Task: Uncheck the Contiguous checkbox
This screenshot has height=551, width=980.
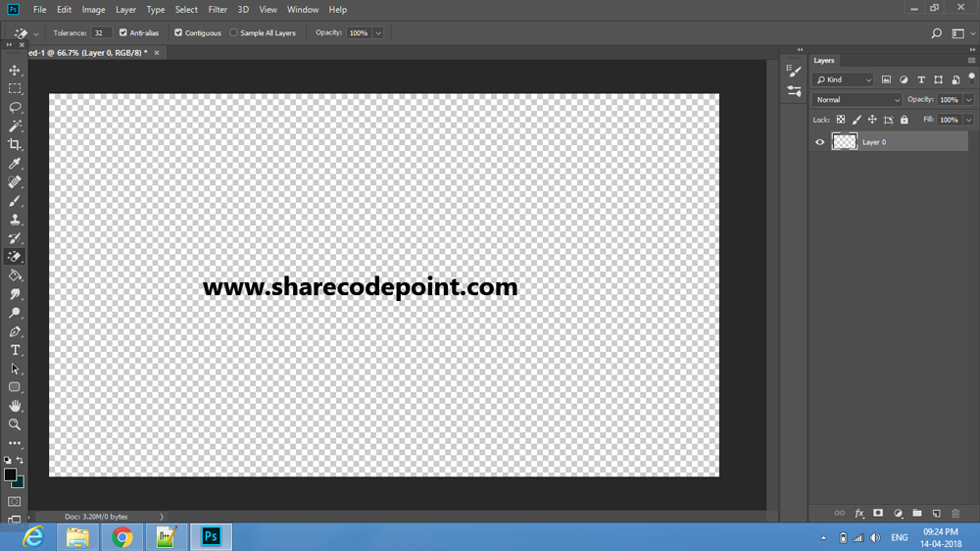Action: tap(178, 32)
